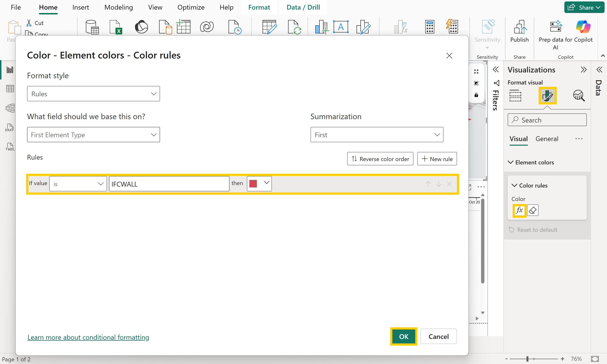Open the Analytics pane
Viewport: 607px width, 364px height.
click(x=579, y=95)
